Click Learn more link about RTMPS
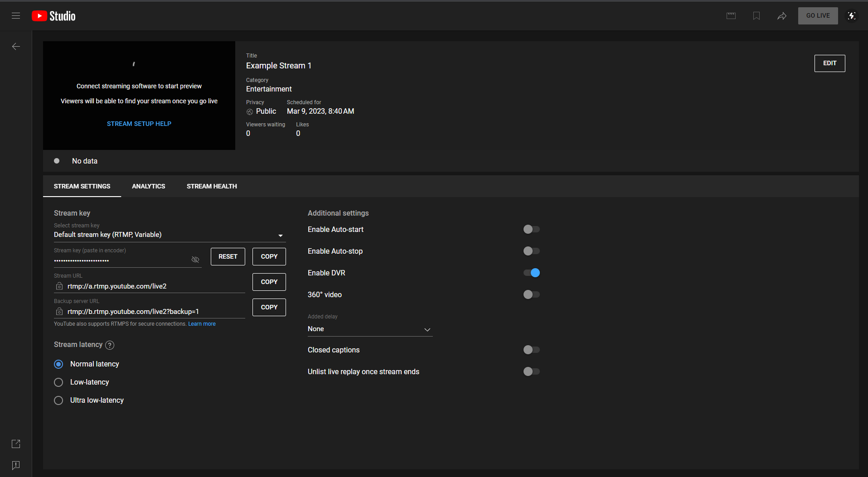This screenshot has width=868, height=477. pos(202,324)
